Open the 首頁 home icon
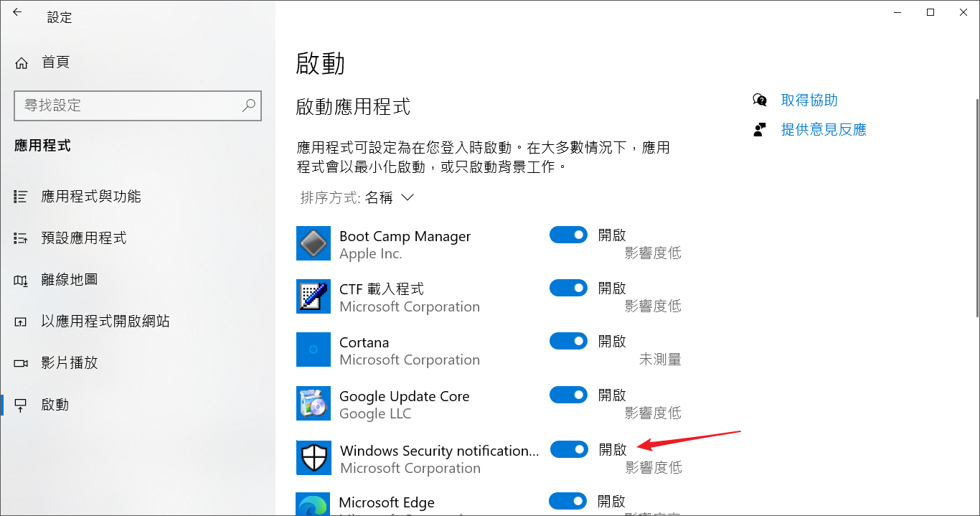 point(22,63)
